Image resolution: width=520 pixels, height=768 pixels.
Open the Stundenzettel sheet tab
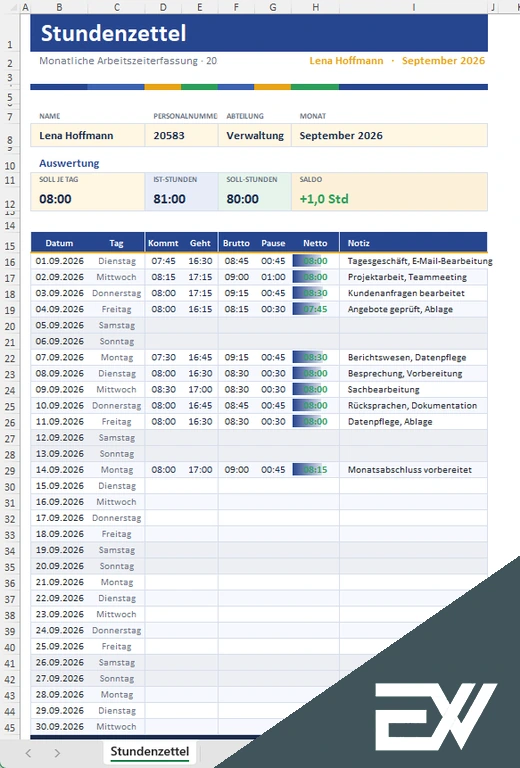click(149, 751)
